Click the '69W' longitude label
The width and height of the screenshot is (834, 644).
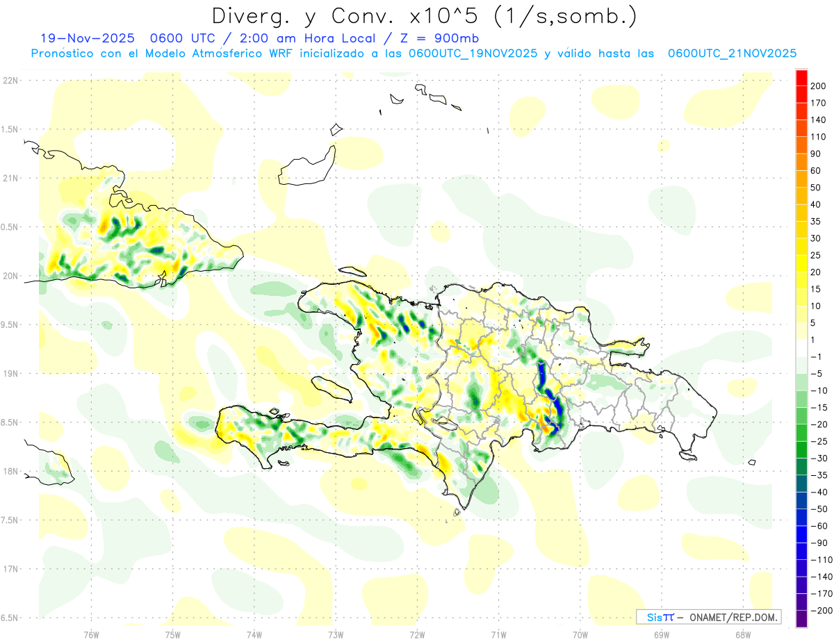click(662, 634)
